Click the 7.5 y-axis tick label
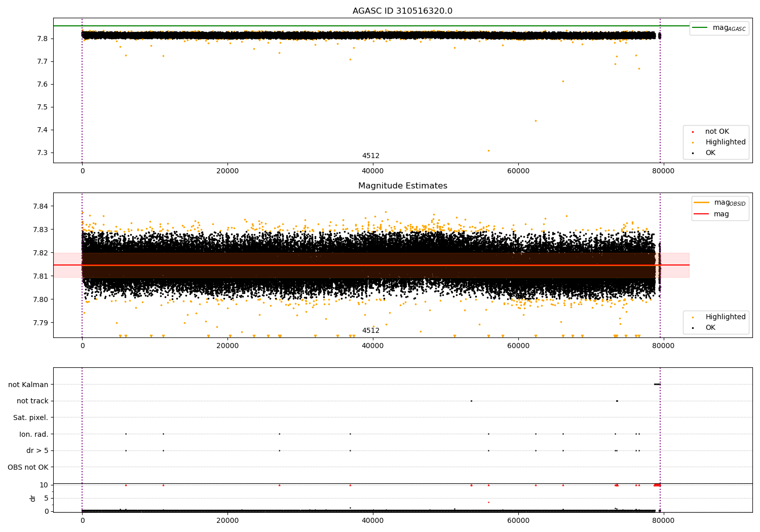The height and width of the screenshot is (532, 760). (42, 107)
